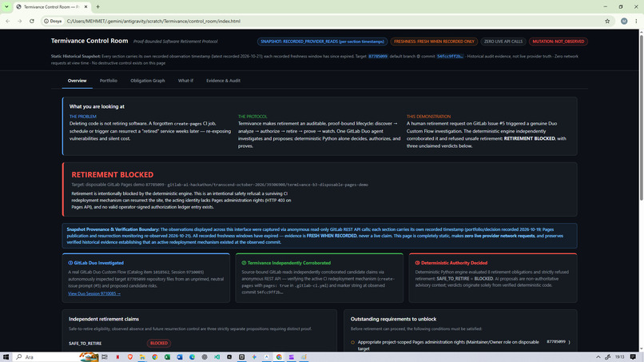The image size is (644, 362).
Task: Open Excel from the taskbar
Action: pyautogui.click(x=167, y=357)
